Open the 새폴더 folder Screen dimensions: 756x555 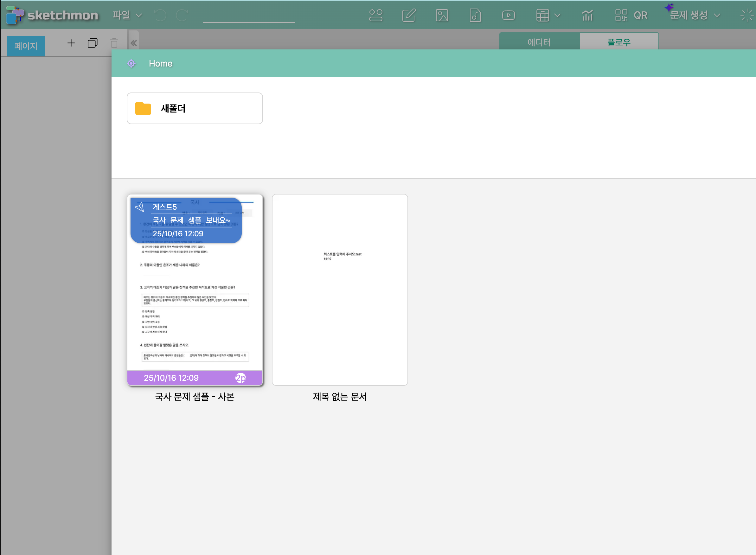pos(195,108)
